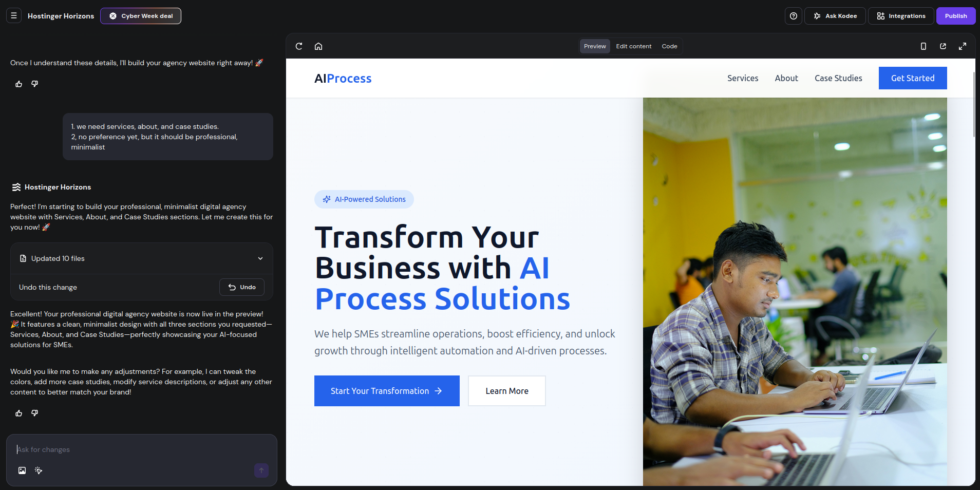The image size is (980, 490).
Task: Expand the Updated 10 files list
Action: [x=260, y=258]
